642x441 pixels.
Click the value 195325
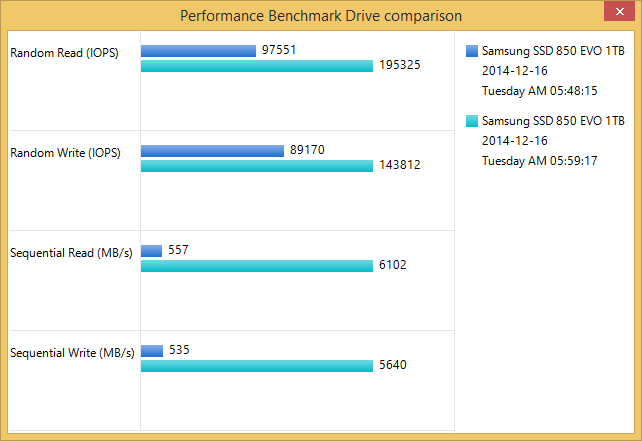[x=400, y=65]
